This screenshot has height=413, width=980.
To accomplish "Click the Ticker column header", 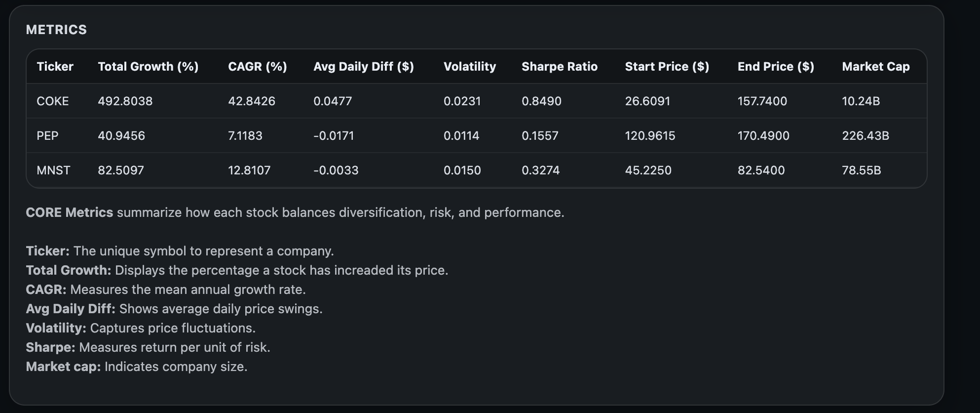I will [55, 67].
